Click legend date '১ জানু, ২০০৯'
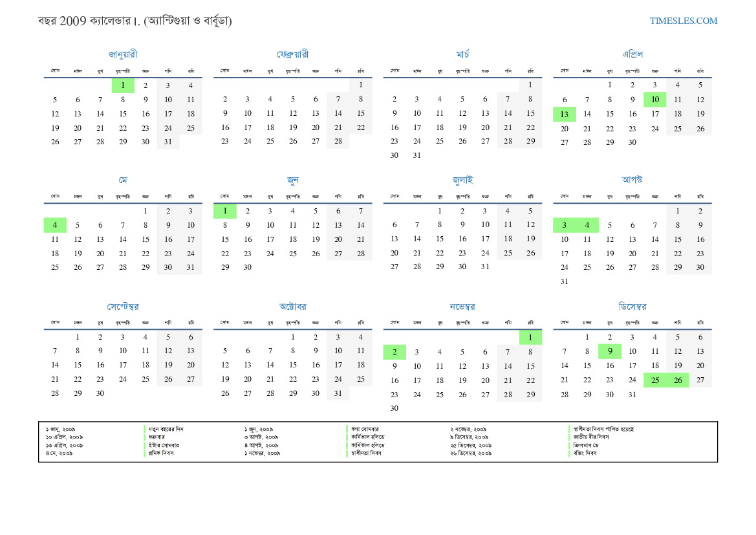Image resolution: width=756 pixels, height=535 pixels. click(x=60, y=429)
